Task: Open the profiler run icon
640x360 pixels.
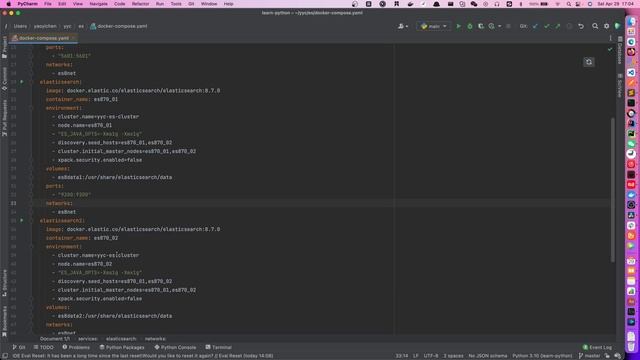Action: (x=491, y=26)
